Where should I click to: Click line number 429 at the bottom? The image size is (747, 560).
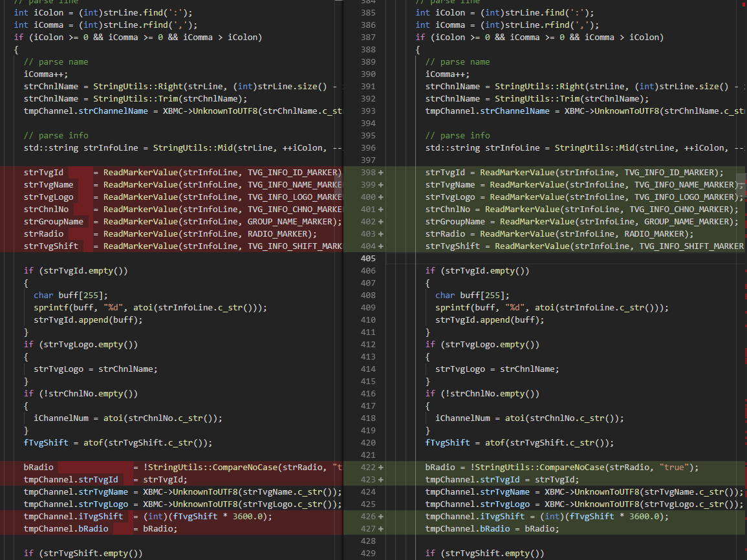tap(368, 553)
